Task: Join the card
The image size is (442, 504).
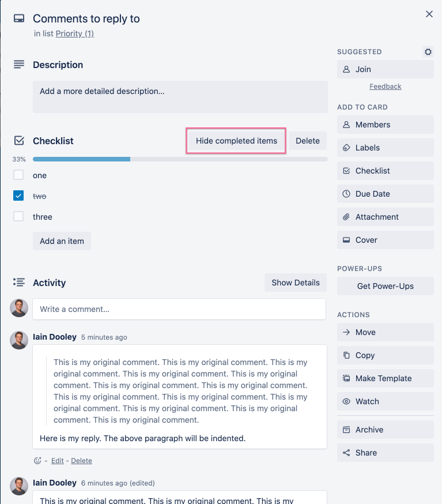Action: click(x=385, y=69)
